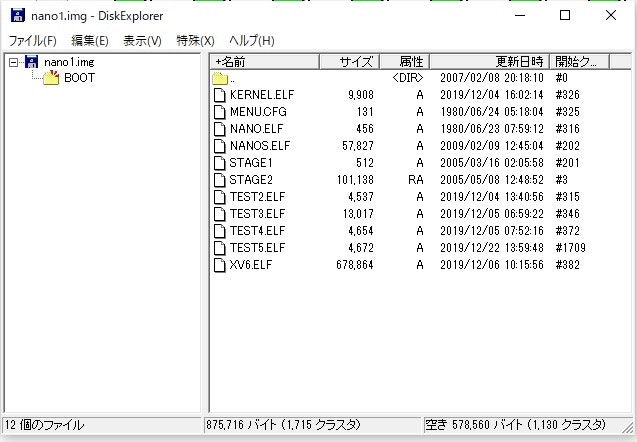
Task: Click the TEST5.ELF file icon
Action: click(x=219, y=248)
